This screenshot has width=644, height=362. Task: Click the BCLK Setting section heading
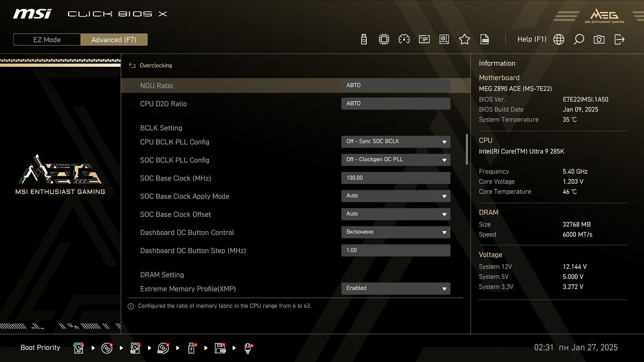pos(161,128)
